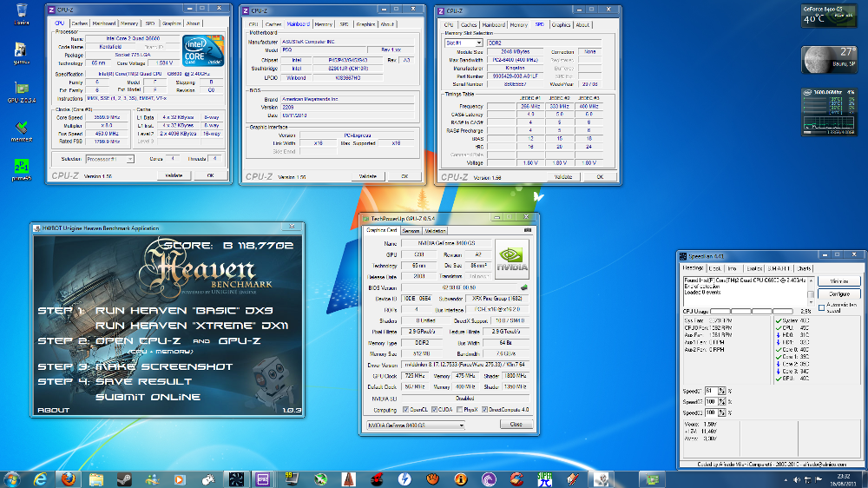This screenshot has height=488, width=868.
Task: Open the Recycle Bin desktop icon
Action: coord(21,13)
